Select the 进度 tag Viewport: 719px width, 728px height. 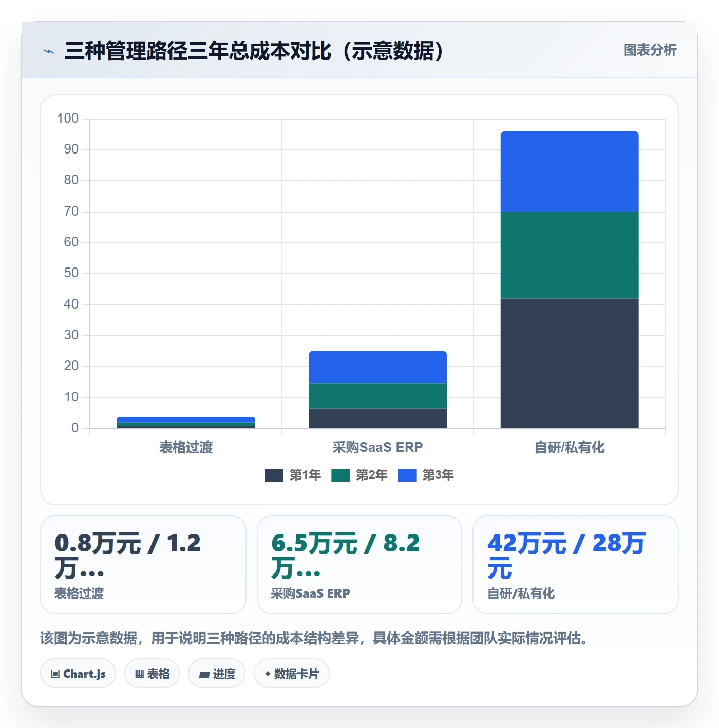click(x=217, y=674)
